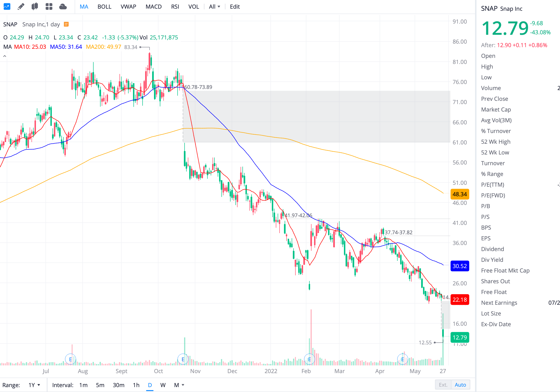The image size is (560, 392).
Task: Toggle the MACD indicator on
Action: 153,7
